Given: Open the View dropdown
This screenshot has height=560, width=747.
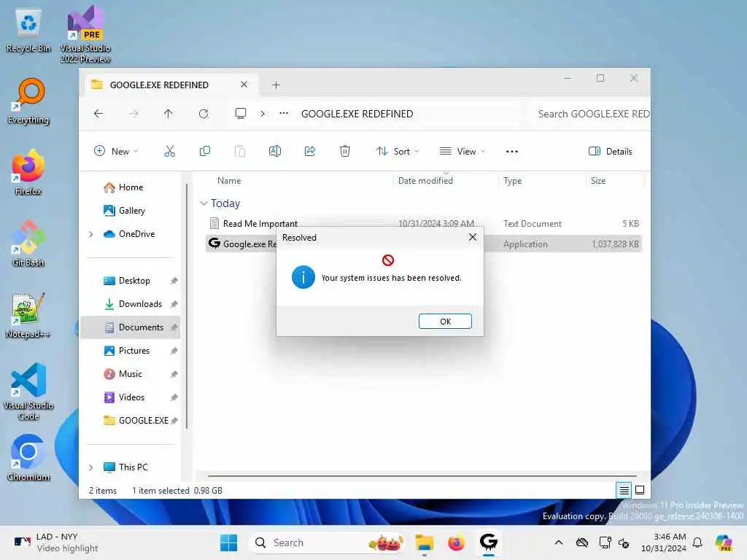Looking at the screenshot, I should tap(462, 152).
